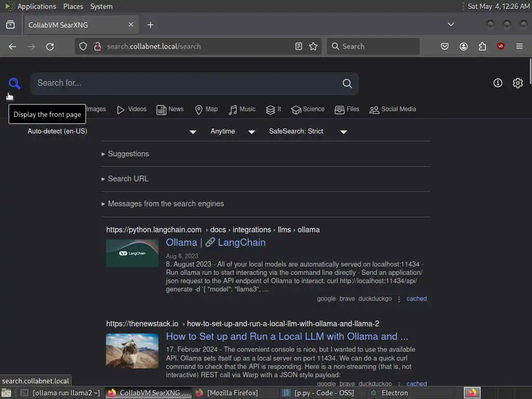Click the Firefox toolbar Search box
The width and height of the screenshot is (532, 399).
373,46
